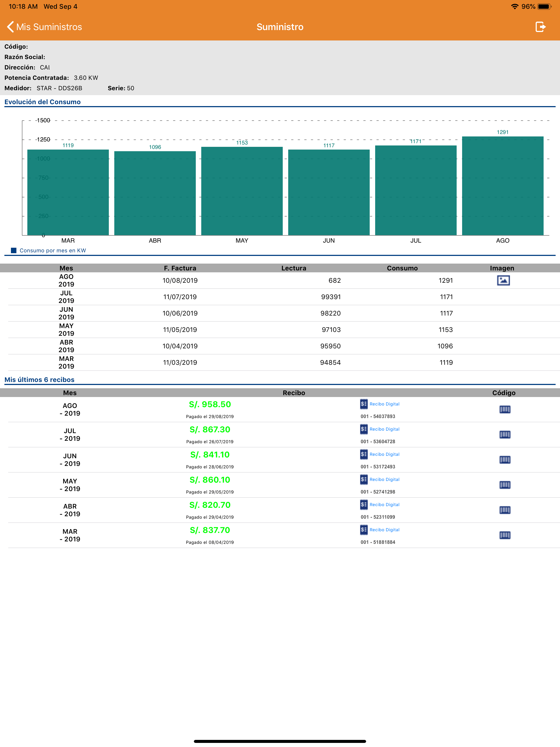Open Recibo Digital link for MAY 2019

(x=380, y=480)
